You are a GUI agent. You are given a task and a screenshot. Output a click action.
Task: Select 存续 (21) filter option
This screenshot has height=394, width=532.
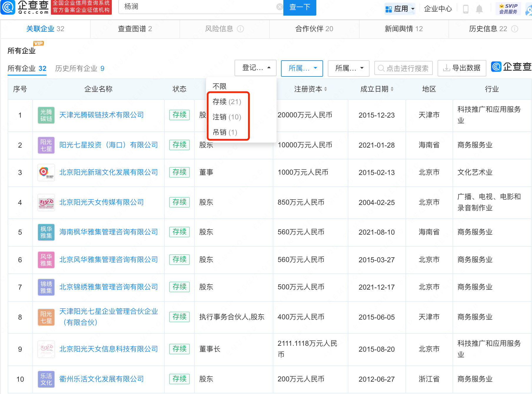[227, 101]
